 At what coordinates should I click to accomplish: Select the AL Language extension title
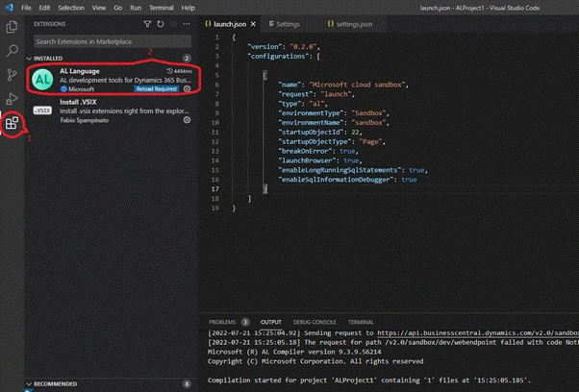coord(80,71)
